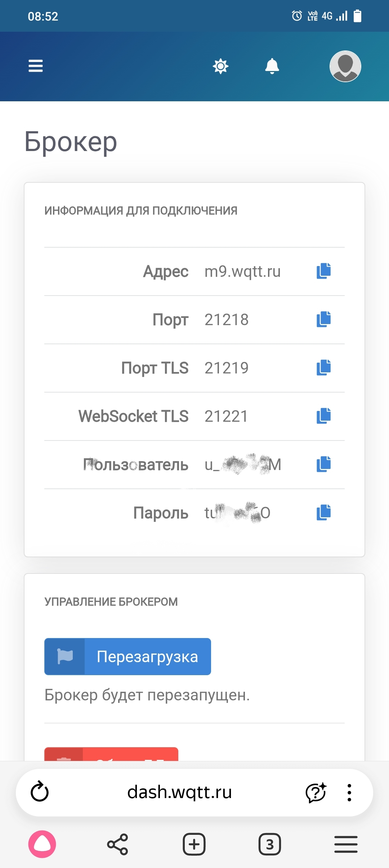Open the hamburger navigation menu
389x868 pixels.
tap(36, 66)
